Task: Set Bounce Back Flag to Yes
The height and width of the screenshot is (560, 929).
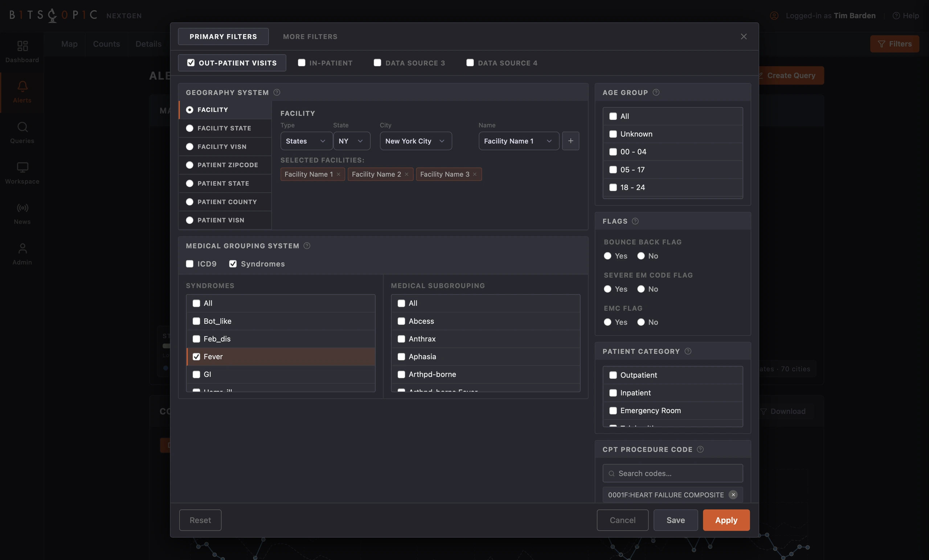Action: click(x=607, y=256)
